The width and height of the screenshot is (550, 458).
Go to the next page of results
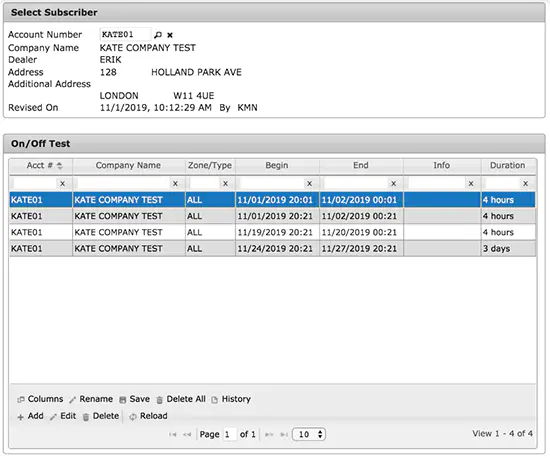269,435
